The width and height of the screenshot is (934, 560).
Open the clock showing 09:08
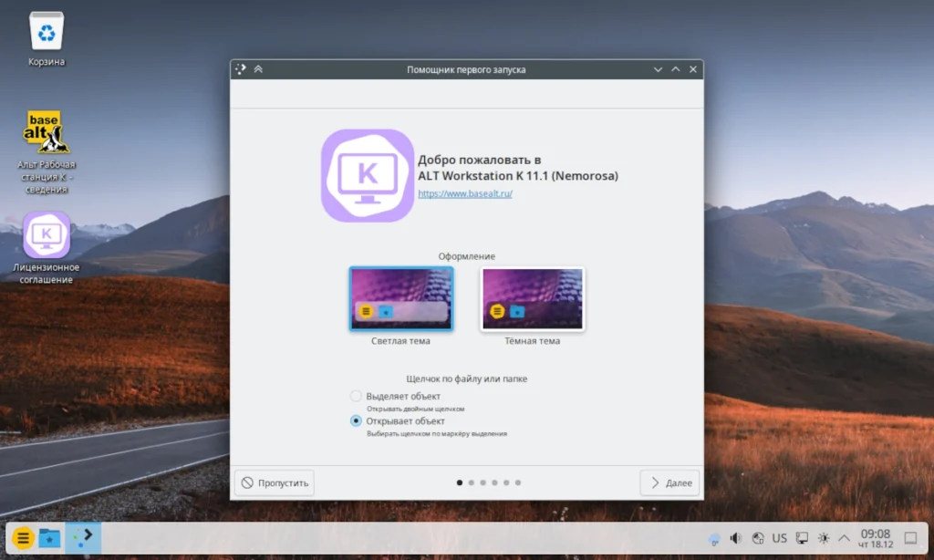(876, 538)
